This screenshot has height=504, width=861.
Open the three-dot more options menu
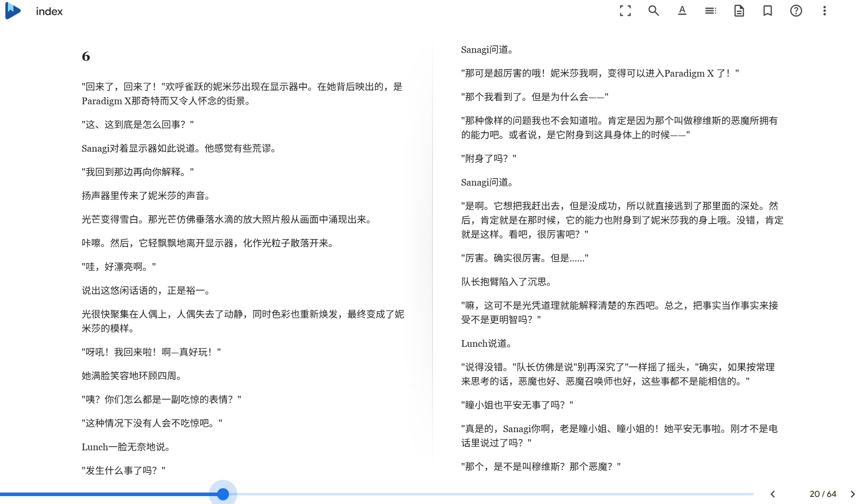click(824, 11)
